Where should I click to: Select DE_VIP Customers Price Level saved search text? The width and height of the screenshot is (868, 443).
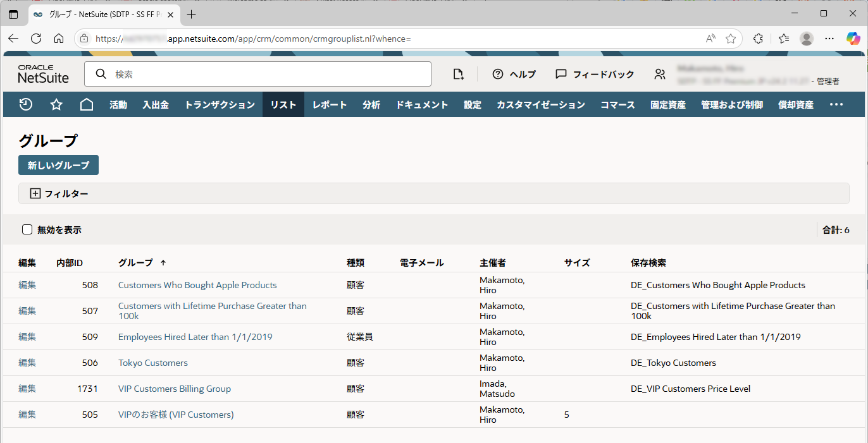[x=690, y=389]
